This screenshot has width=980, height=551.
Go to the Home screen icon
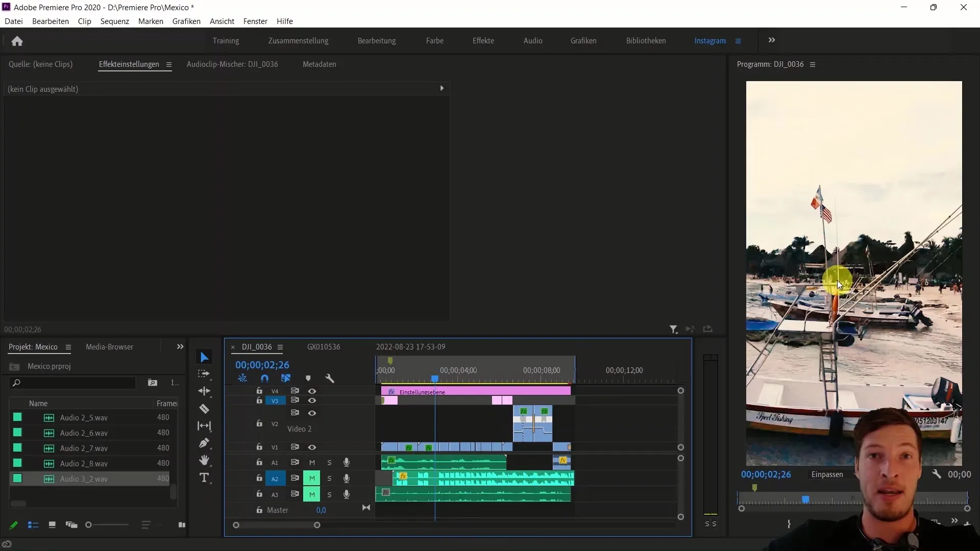point(17,41)
